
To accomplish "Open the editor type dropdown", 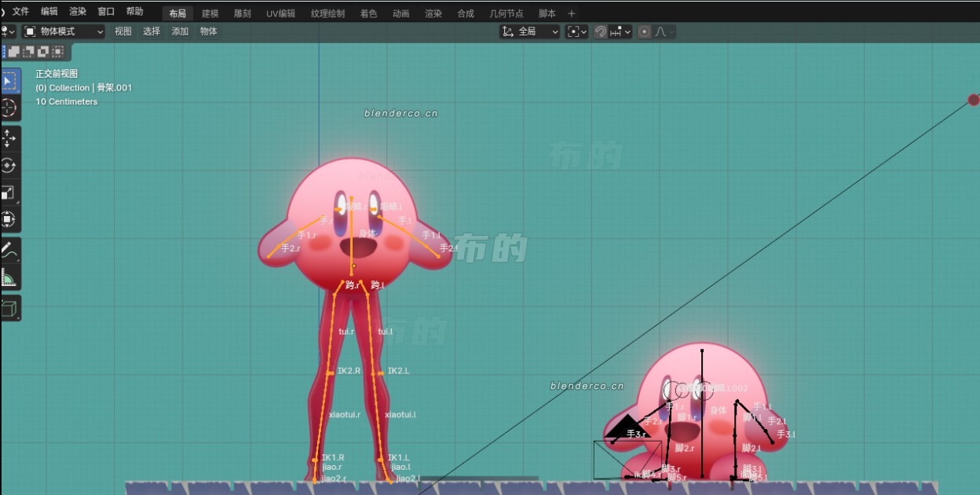I will pos(9,31).
